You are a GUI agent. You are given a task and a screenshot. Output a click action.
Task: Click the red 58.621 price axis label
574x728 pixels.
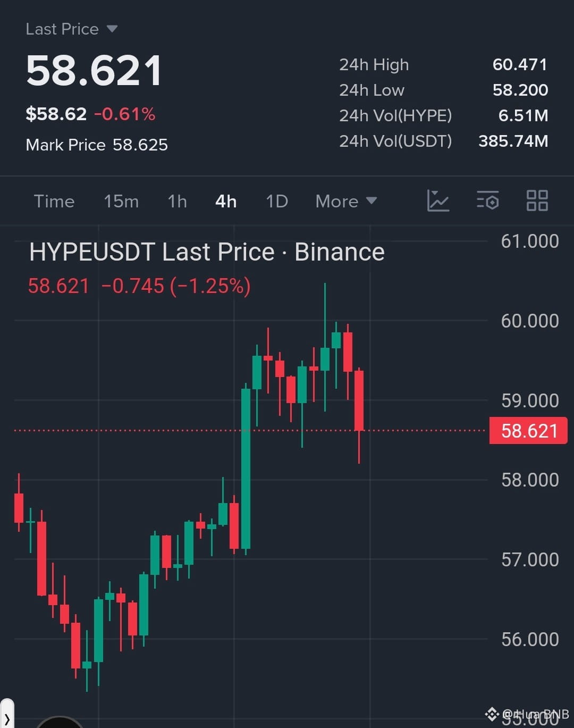tap(528, 431)
